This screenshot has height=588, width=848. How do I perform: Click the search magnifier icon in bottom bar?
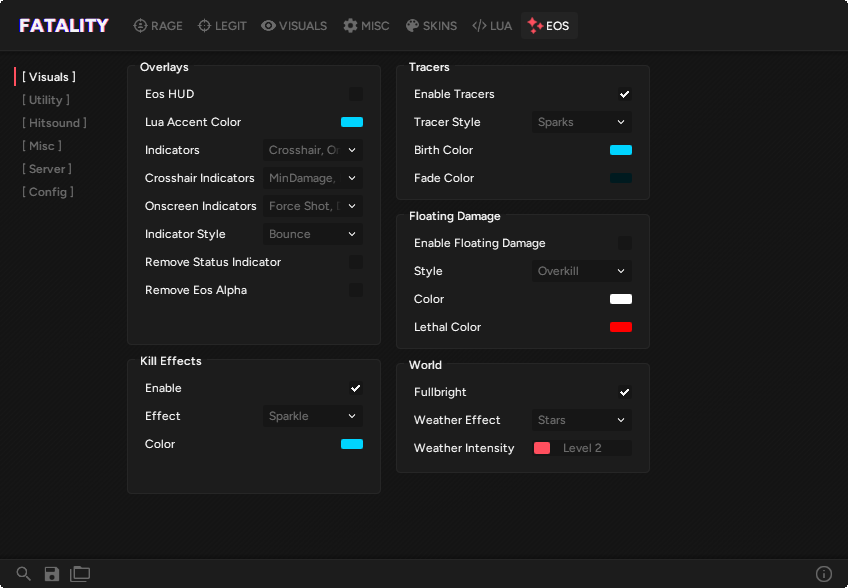pos(23,573)
